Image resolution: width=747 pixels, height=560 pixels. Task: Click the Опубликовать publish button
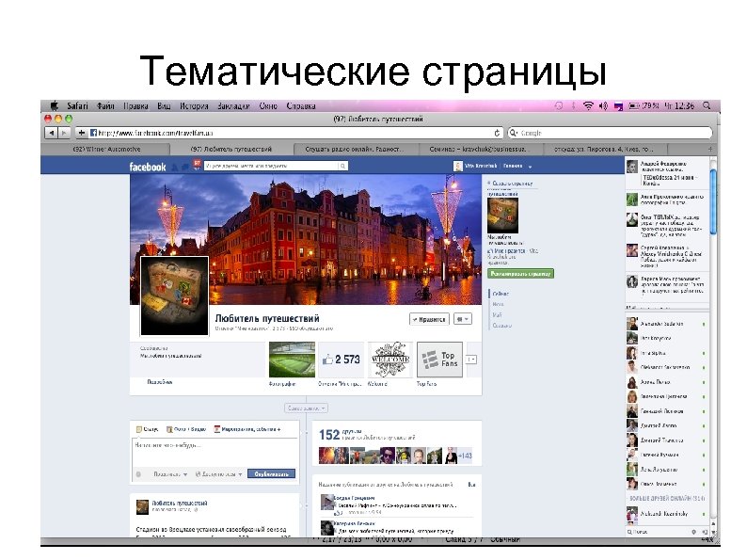[271, 474]
